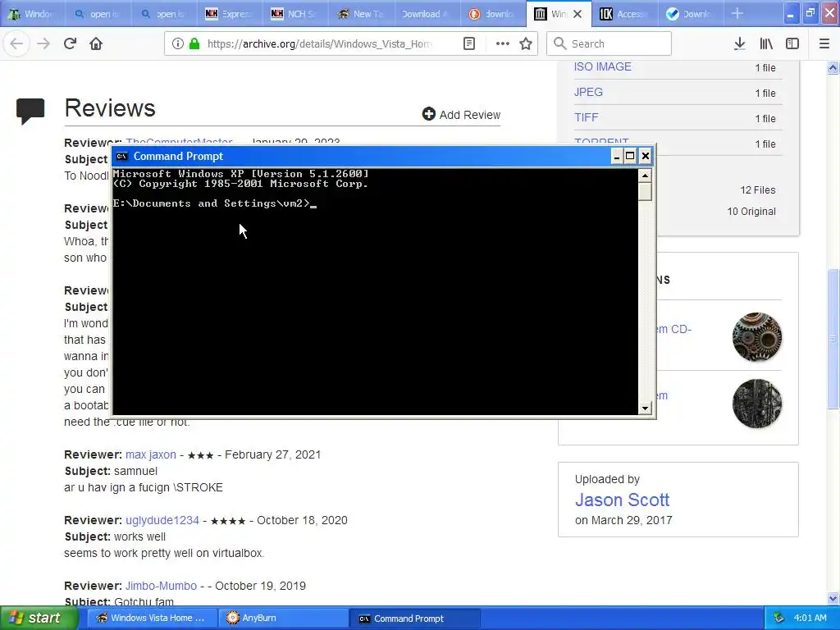840x630 pixels.
Task: Open page actions three-dots menu
Action: coord(503,44)
